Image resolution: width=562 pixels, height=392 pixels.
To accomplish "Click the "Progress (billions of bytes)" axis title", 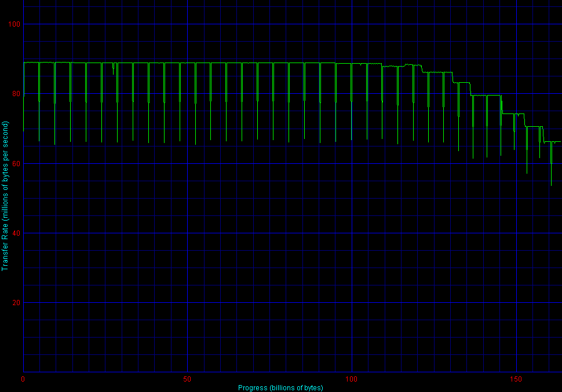I will pyautogui.click(x=280, y=387).
